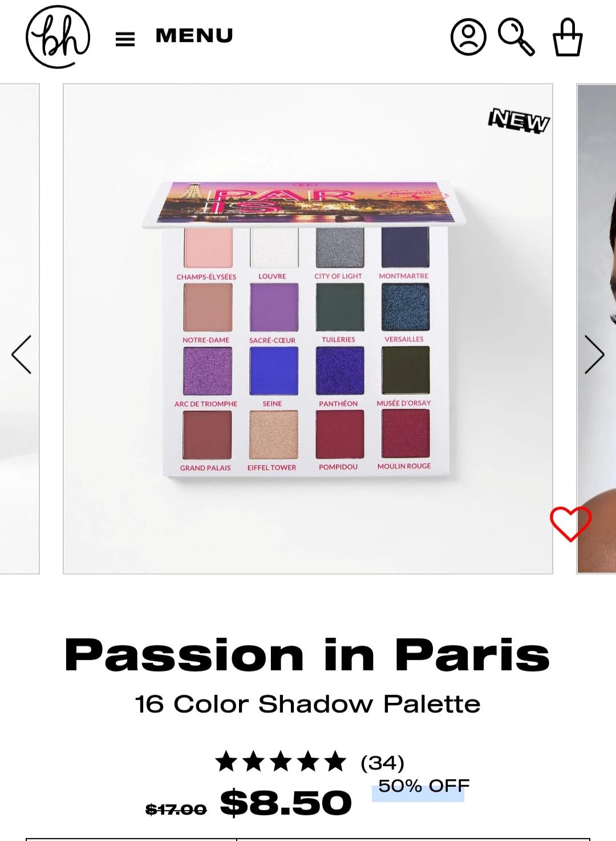The image size is (616, 841).
Task: Click the Eiffel Tower shimmer shade
Action: coord(274,435)
